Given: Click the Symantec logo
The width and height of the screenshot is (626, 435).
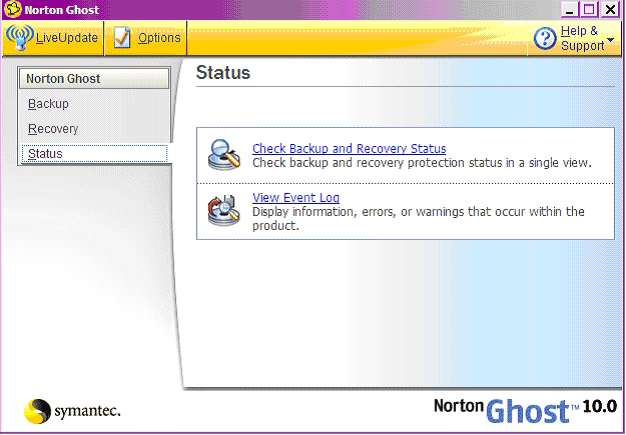Looking at the screenshot, I should [72, 411].
